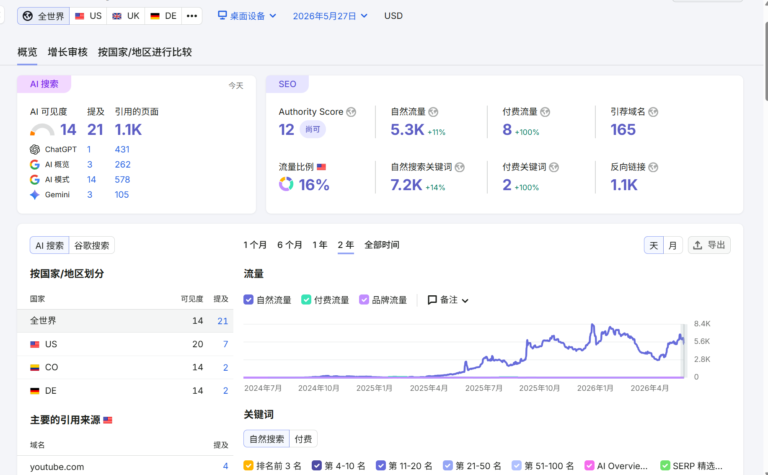Select the DE row in country table
This screenshot has width=768, height=475.
click(x=125, y=391)
